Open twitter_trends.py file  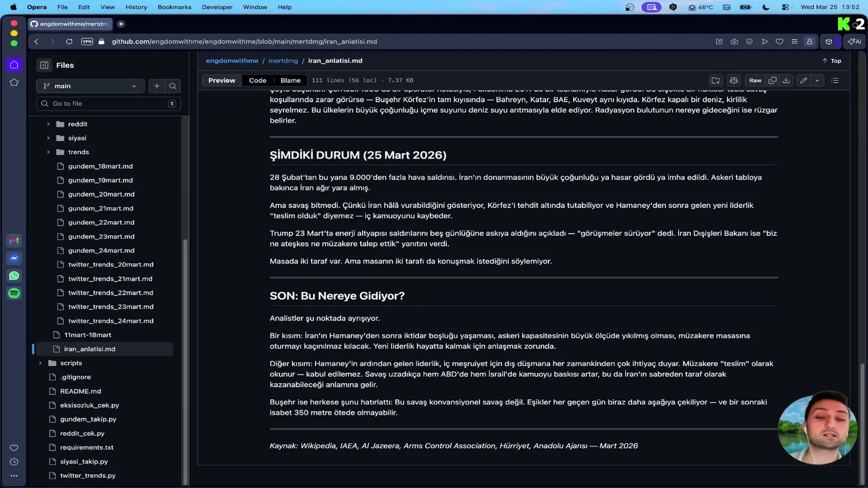87,476
